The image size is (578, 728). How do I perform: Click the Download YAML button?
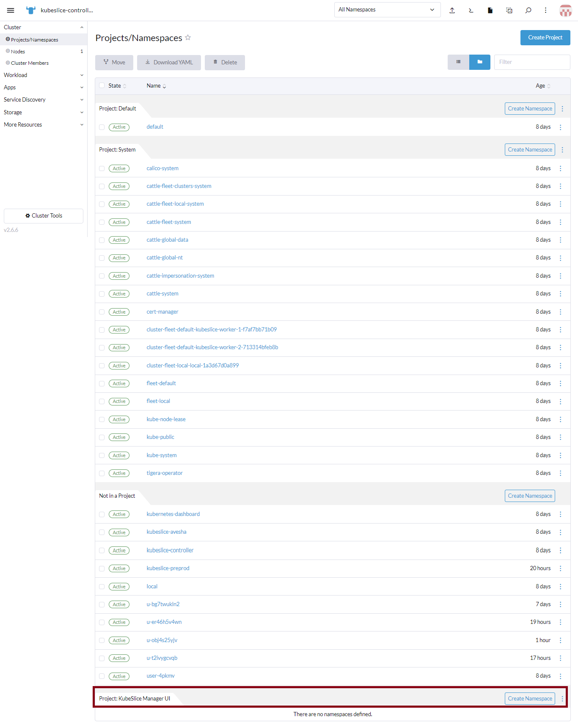[169, 63]
